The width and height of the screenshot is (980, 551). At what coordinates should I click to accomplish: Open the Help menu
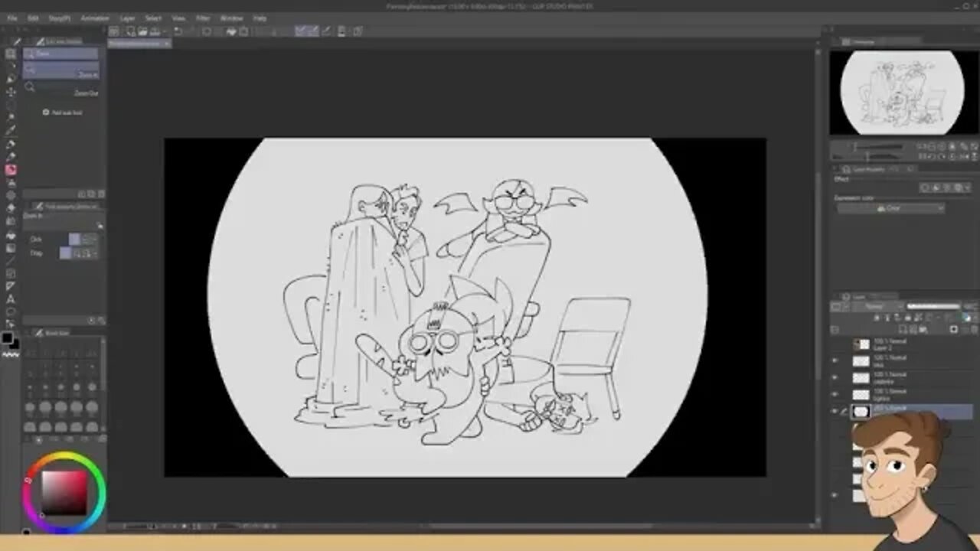click(x=260, y=18)
